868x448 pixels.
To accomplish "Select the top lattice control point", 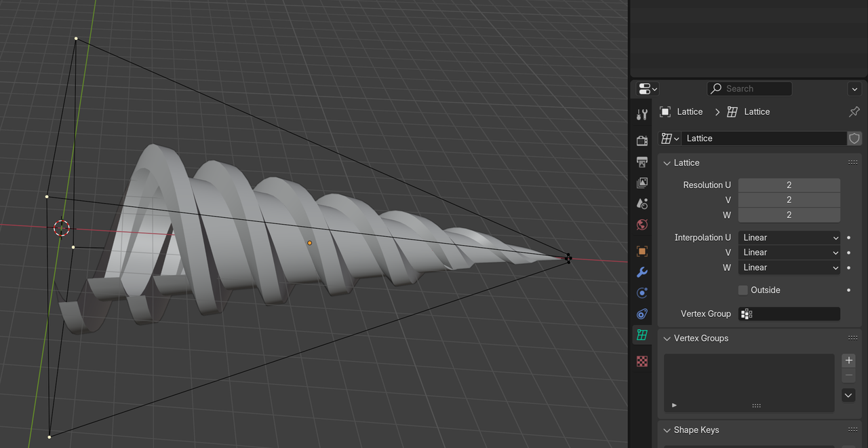I will point(76,39).
